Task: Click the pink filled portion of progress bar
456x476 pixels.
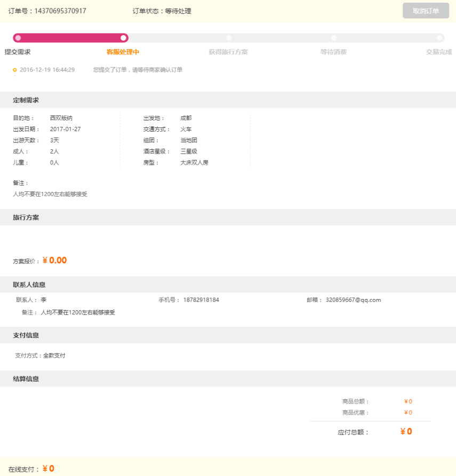Action: click(x=70, y=38)
